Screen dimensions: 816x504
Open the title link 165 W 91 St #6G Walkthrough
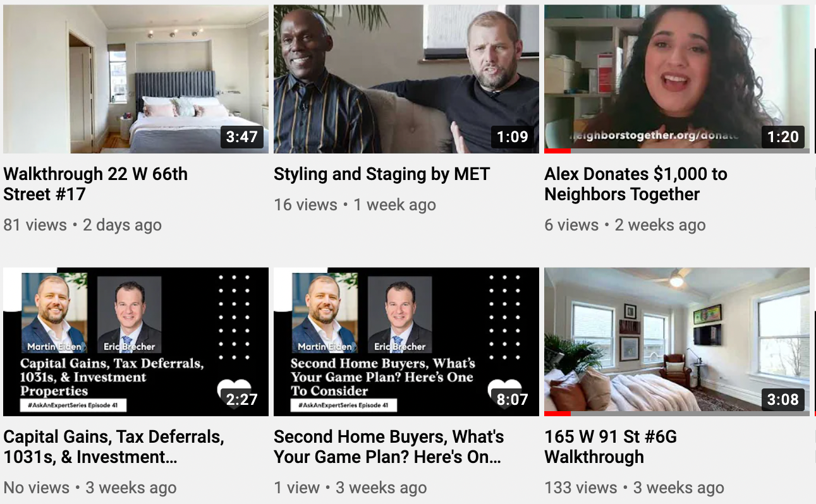tap(611, 447)
